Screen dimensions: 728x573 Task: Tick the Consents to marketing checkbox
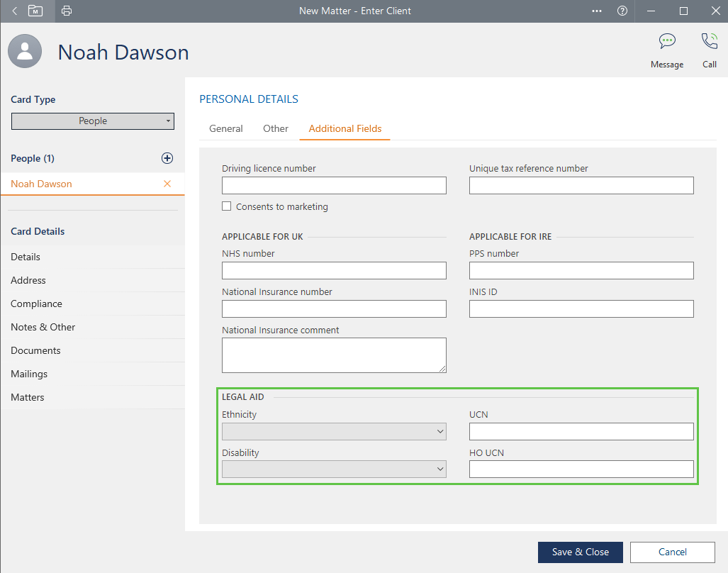[x=227, y=206]
